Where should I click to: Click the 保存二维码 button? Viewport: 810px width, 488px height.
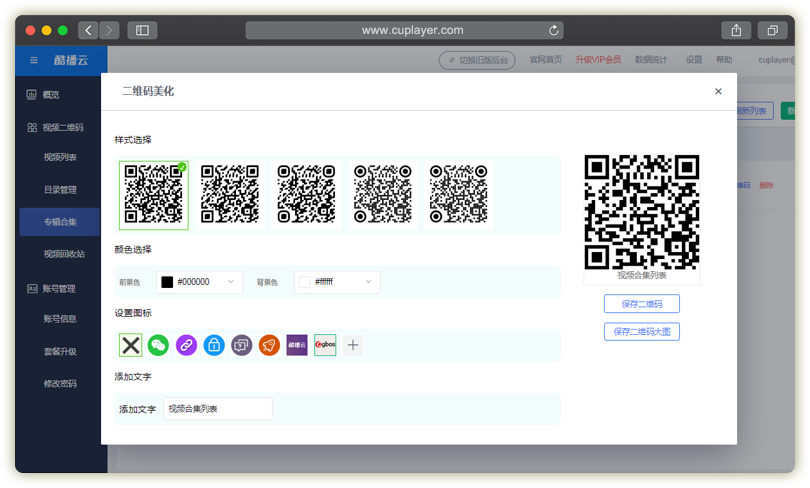[641, 304]
